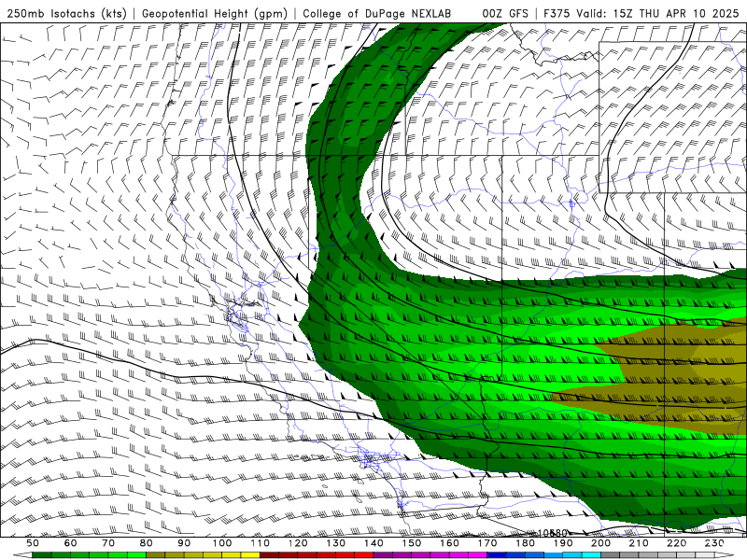
Task: Select the "15Z THU APR 10 2025" valid time
Action: pyautogui.click(x=676, y=14)
